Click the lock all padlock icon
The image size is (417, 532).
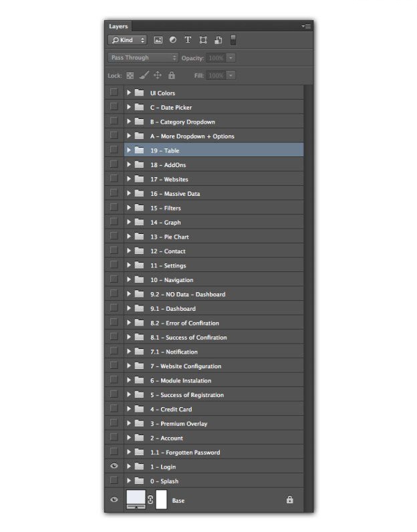171,76
